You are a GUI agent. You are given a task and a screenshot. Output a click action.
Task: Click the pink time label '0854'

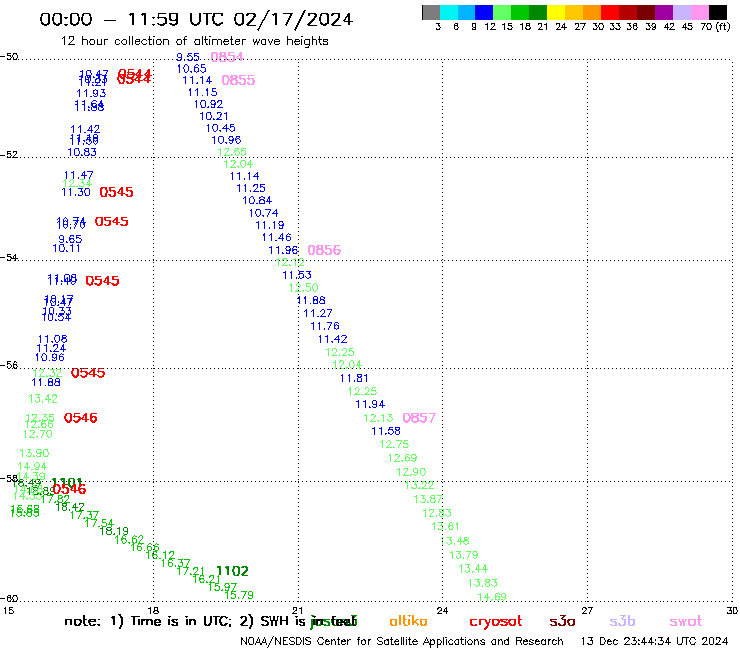[x=227, y=57]
